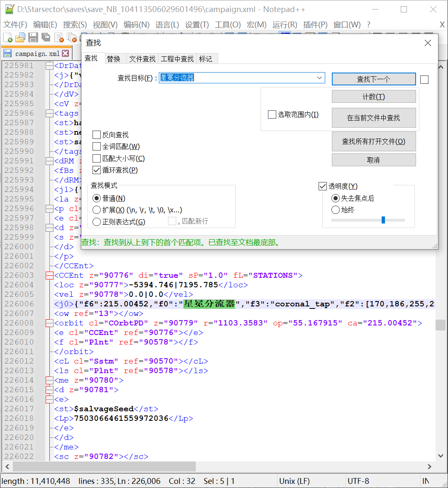Viewport: 448px width, 488px height.
Task: Click the New file toolbar icon
Action: [x=8, y=38]
